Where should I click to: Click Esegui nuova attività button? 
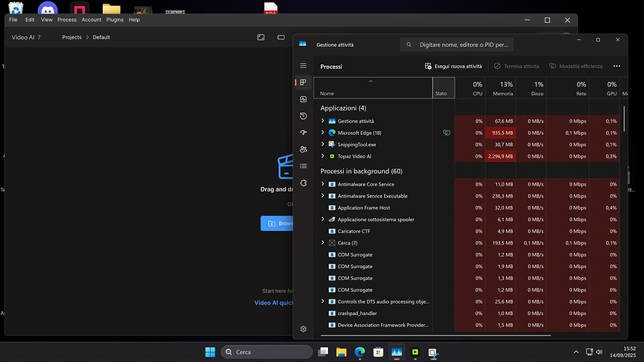[x=453, y=66]
